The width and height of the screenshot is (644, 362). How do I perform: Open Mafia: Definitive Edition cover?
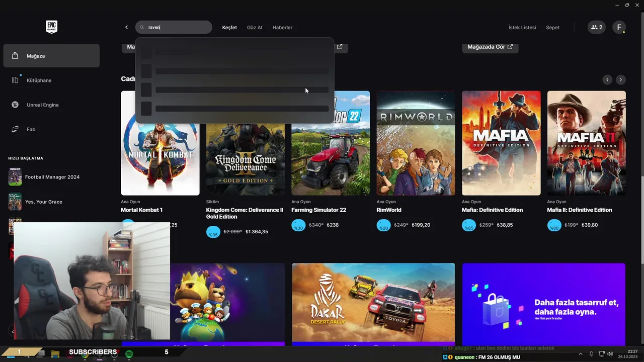coord(501,143)
